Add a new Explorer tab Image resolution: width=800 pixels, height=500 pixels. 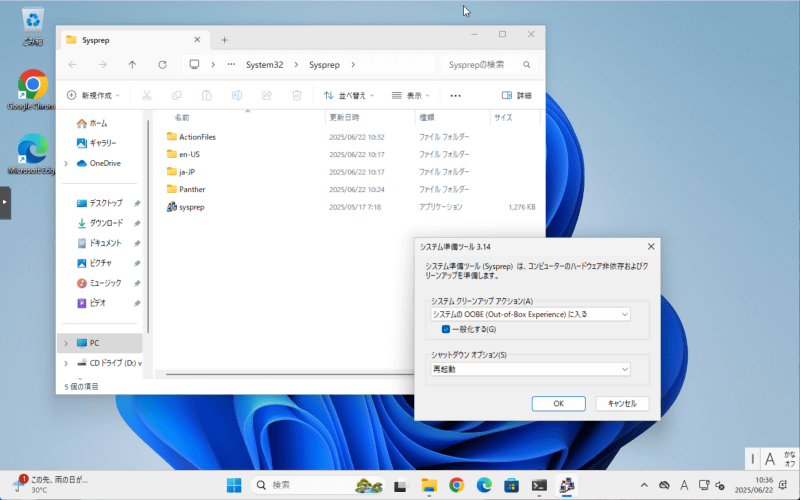click(x=224, y=40)
